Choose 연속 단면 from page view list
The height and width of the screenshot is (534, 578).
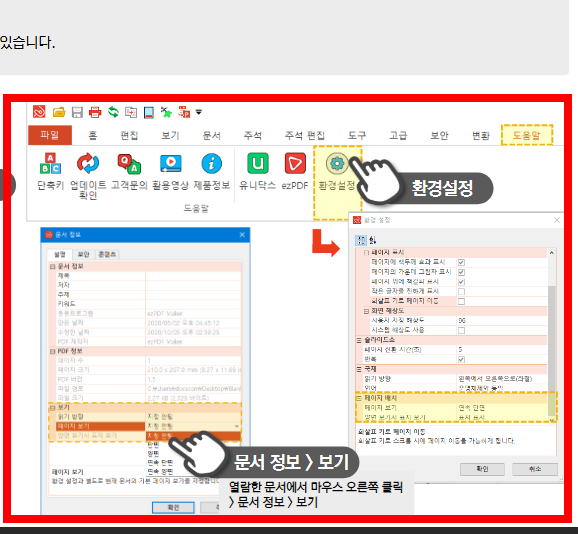[160, 463]
